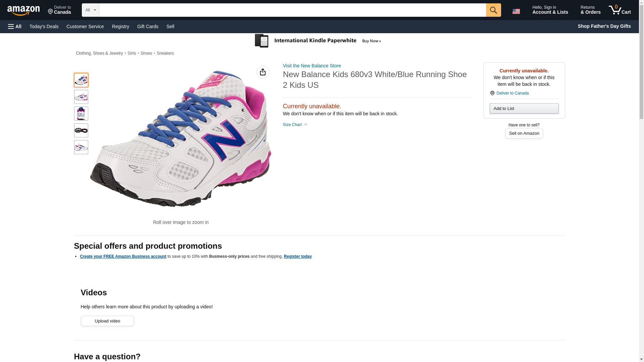The image size is (644, 362).
Task: Click the Deliver to Canada location icon
Action: [492, 93]
